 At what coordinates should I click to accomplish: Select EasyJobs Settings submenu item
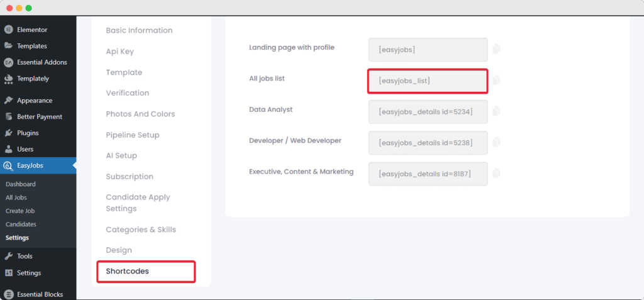pyautogui.click(x=17, y=238)
